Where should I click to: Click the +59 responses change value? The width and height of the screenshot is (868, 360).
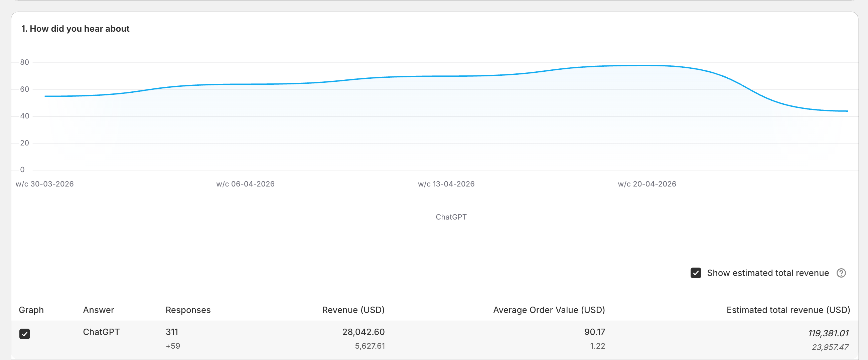click(172, 346)
